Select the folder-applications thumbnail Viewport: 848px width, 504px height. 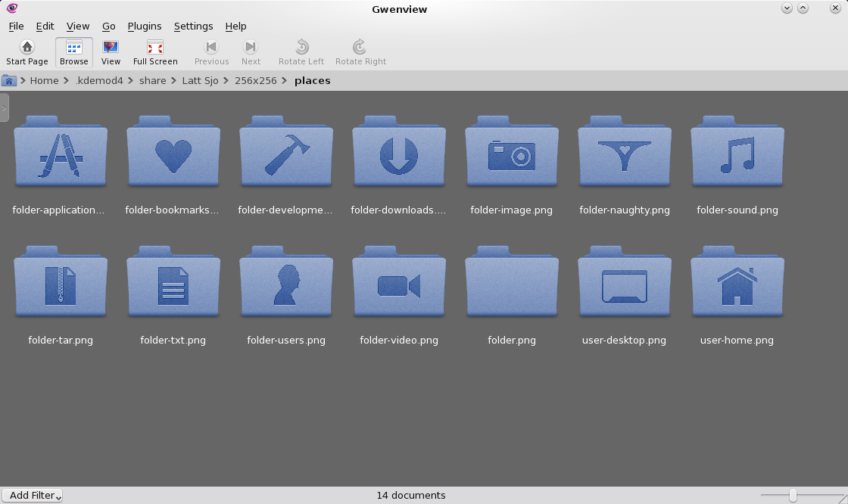[61, 151]
